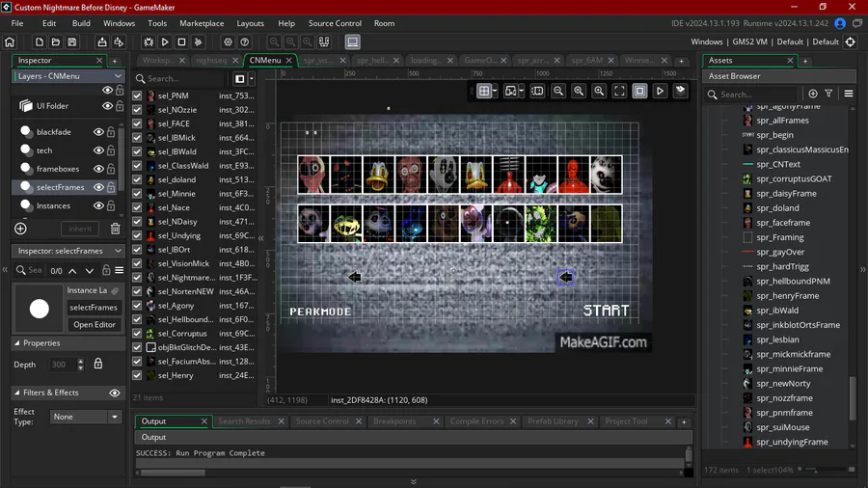Click the Create Executable toolbar icon
The width and height of the screenshot is (868, 488).
point(102,42)
